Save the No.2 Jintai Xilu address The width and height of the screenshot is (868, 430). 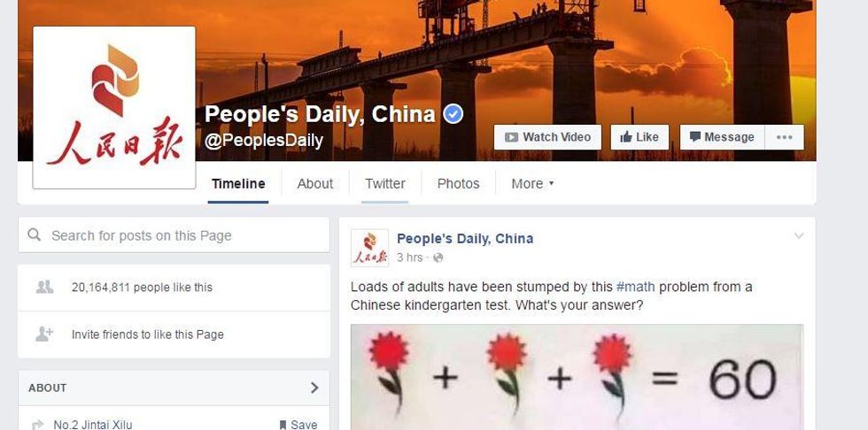point(298,425)
